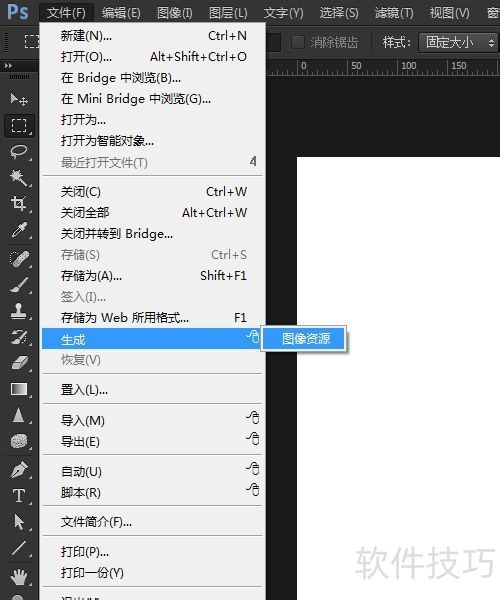This screenshot has width=500, height=600.
Task: Select the Type tool
Action: click(19, 496)
